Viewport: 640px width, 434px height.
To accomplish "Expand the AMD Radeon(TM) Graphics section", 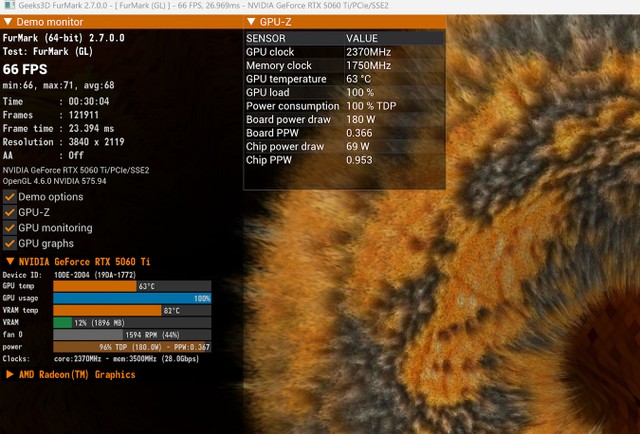I will [x=10, y=374].
